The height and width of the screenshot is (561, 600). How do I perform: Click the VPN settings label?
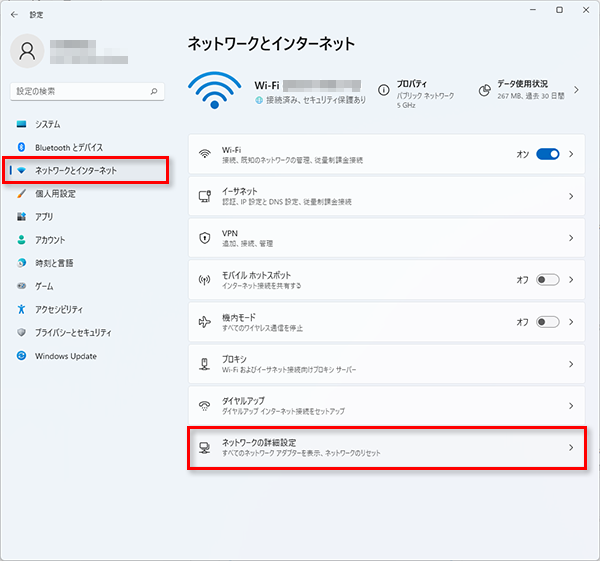[230, 233]
